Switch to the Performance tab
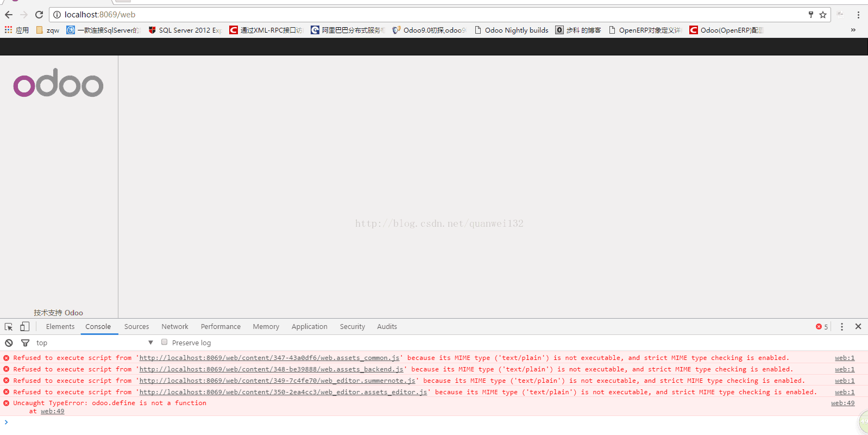The image size is (868, 435). 221,327
